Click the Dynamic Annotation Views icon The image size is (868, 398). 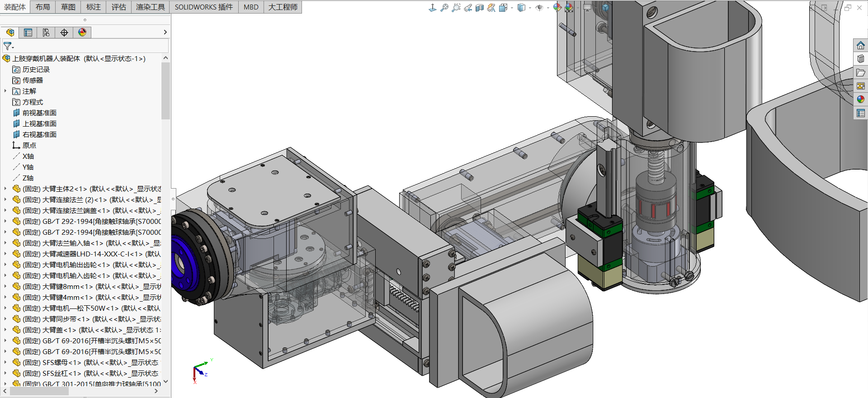coord(491,7)
